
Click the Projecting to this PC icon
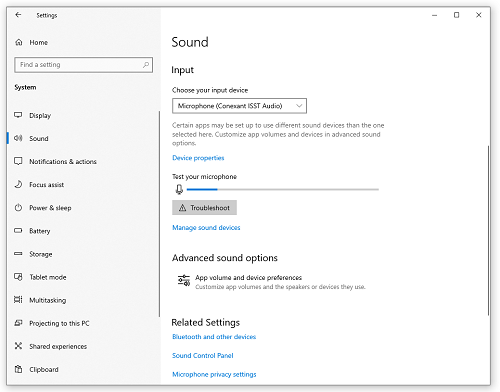[x=18, y=323]
